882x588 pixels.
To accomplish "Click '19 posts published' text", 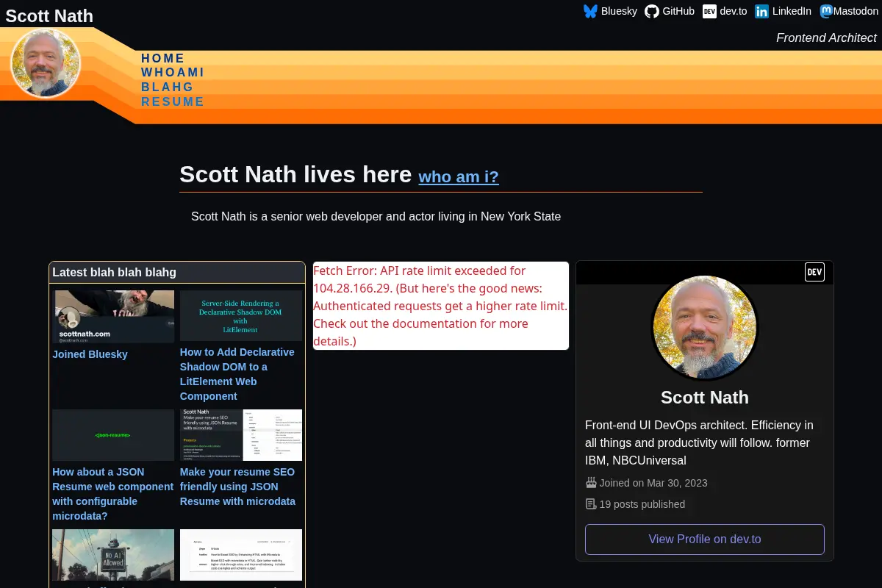I will pyautogui.click(x=642, y=504).
